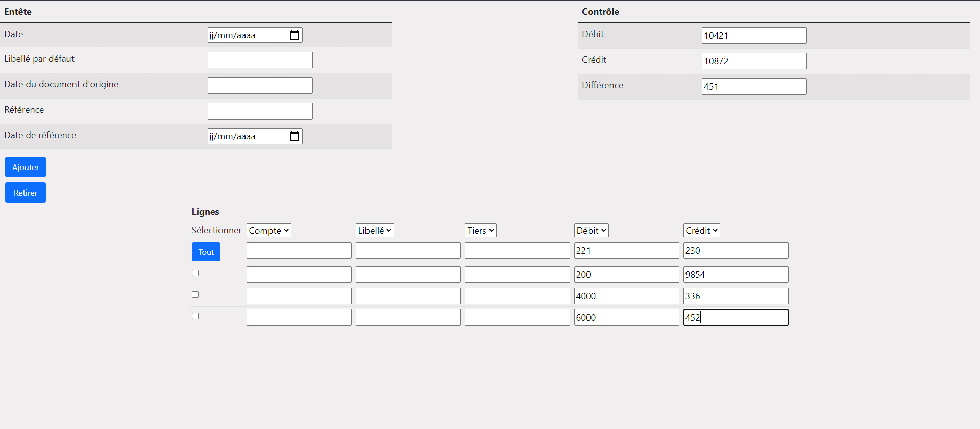The image size is (980, 429).
Task: Tick the checkbox on the row with débit 200
Action: coord(195,273)
